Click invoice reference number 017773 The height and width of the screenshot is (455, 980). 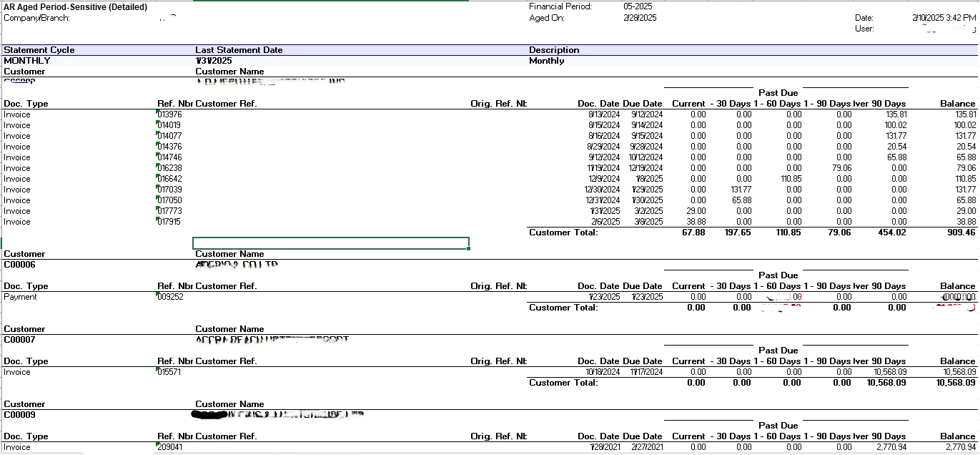pyautogui.click(x=169, y=211)
